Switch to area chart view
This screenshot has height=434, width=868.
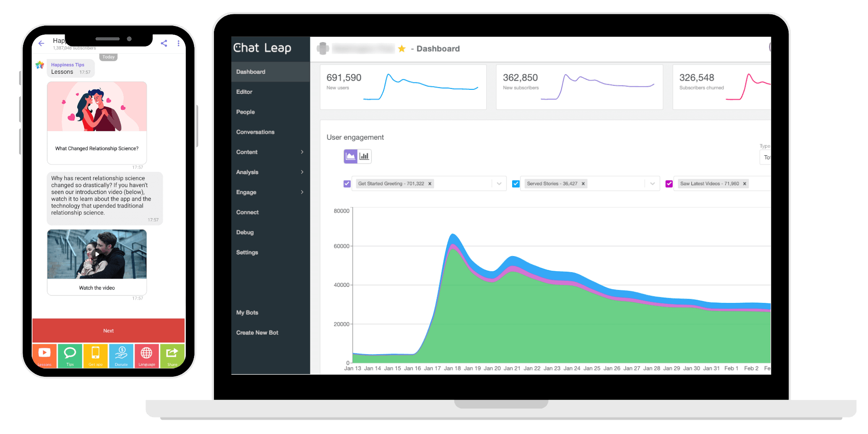coord(351,156)
